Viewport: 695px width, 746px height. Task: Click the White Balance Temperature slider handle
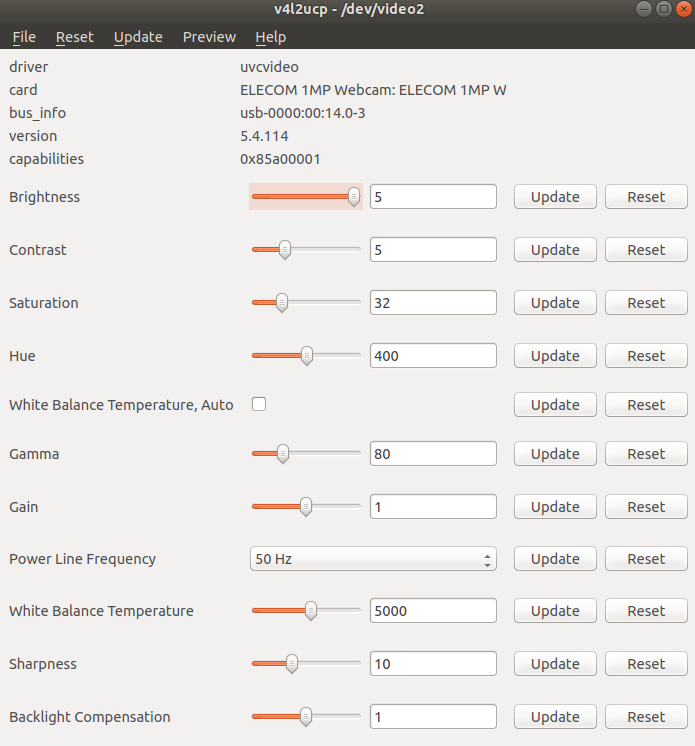click(310, 610)
